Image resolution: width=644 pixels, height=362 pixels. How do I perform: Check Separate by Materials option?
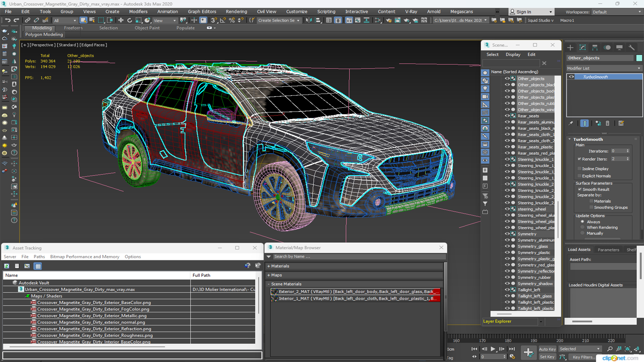tap(591, 201)
